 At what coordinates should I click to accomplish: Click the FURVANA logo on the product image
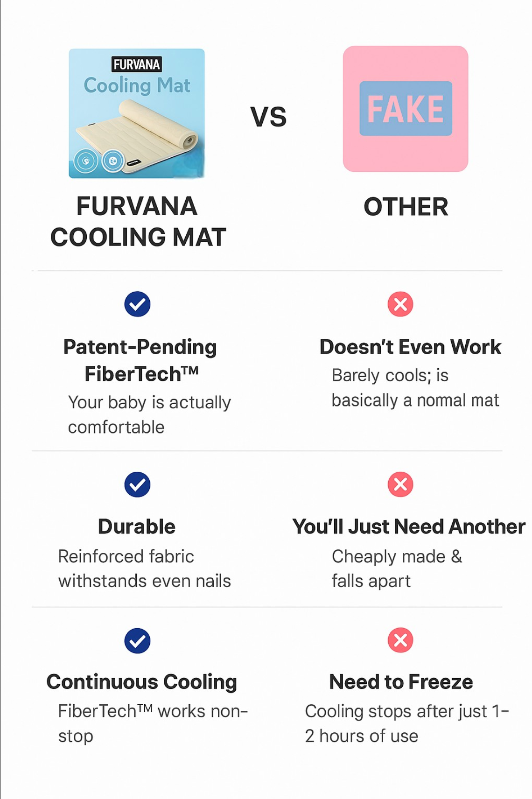tap(137, 64)
